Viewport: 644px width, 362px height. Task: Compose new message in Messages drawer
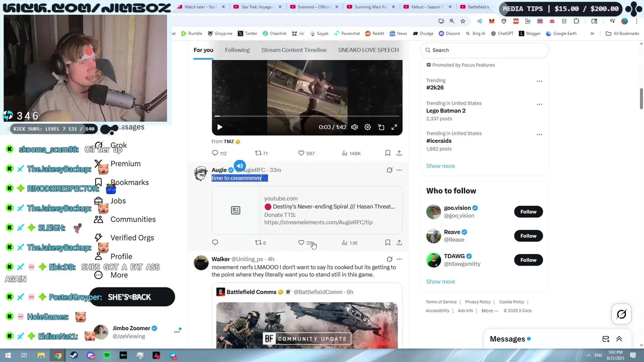(x=606, y=339)
